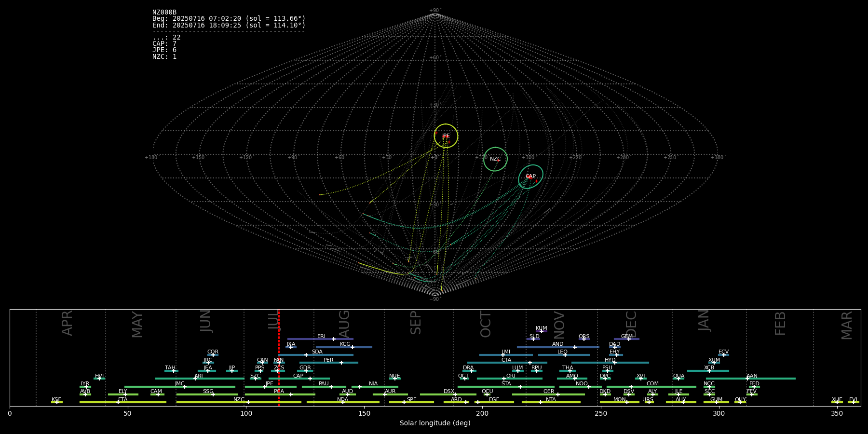This screenshot has width=868, height=434.
Task: Click the HVI shower label in the timeline
Action: pos(99,376)
